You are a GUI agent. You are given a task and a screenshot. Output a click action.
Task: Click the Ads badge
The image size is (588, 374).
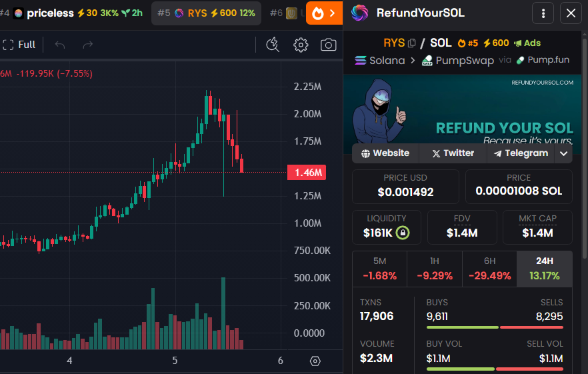click(527, 43)
